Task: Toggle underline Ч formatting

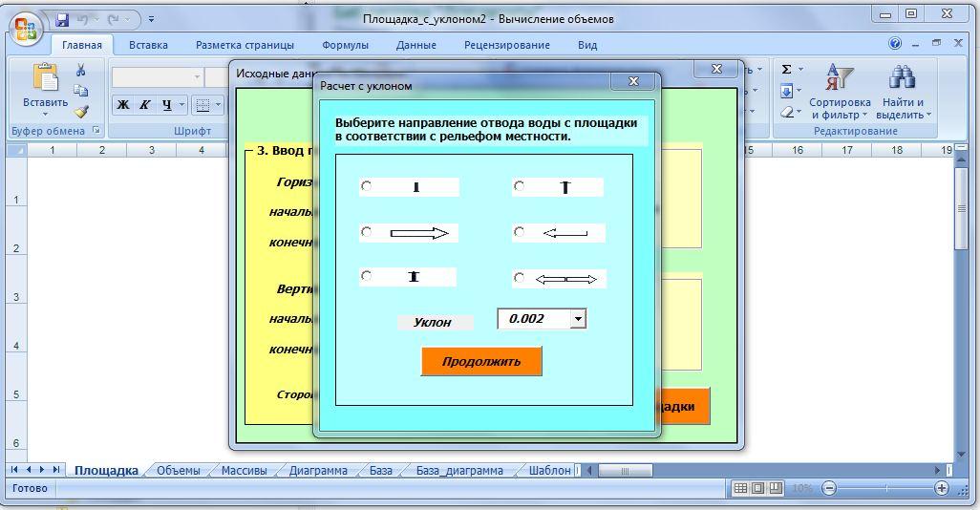Action: point(166,104)
